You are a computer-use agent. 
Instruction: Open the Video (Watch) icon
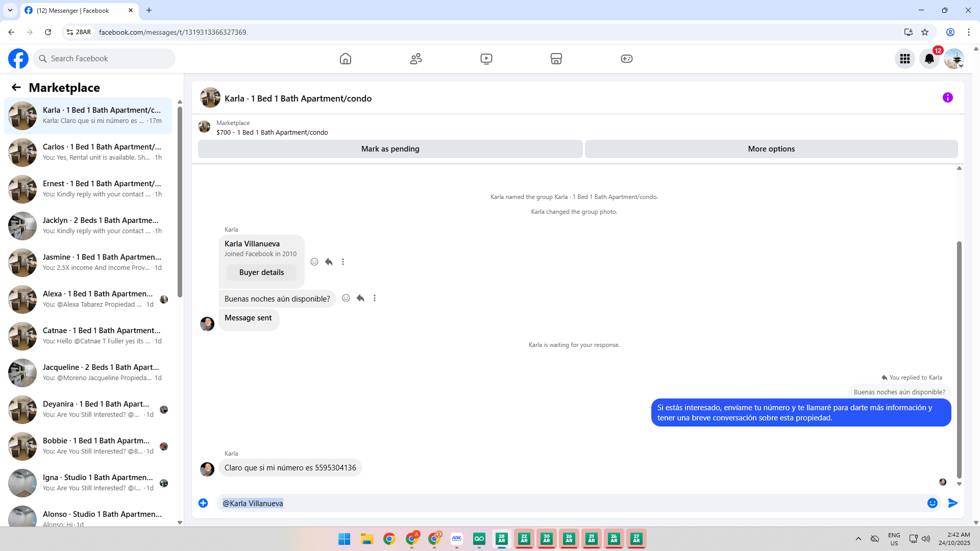pyautogui.click(x=486, y=59)
